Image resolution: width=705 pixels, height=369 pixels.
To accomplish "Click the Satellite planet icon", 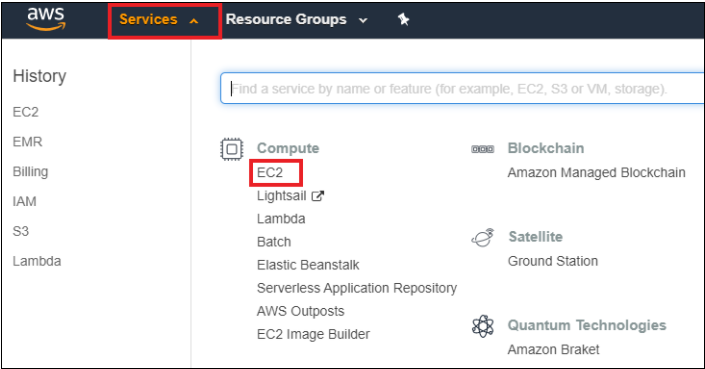I will (482, 237).
